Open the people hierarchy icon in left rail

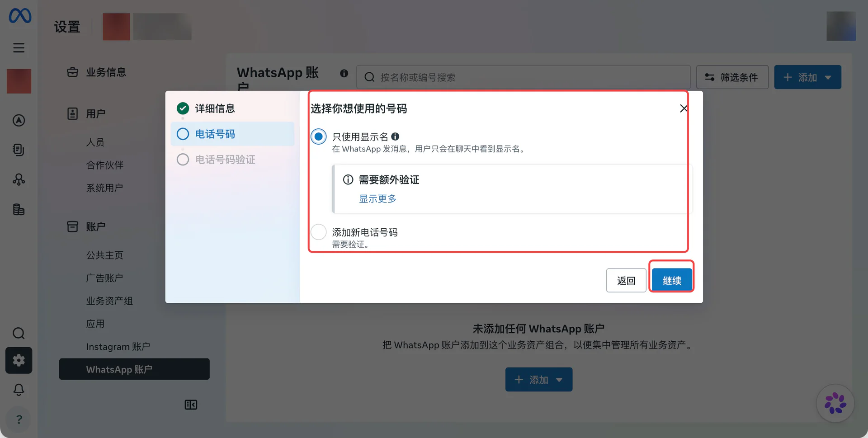coord(19,179)
